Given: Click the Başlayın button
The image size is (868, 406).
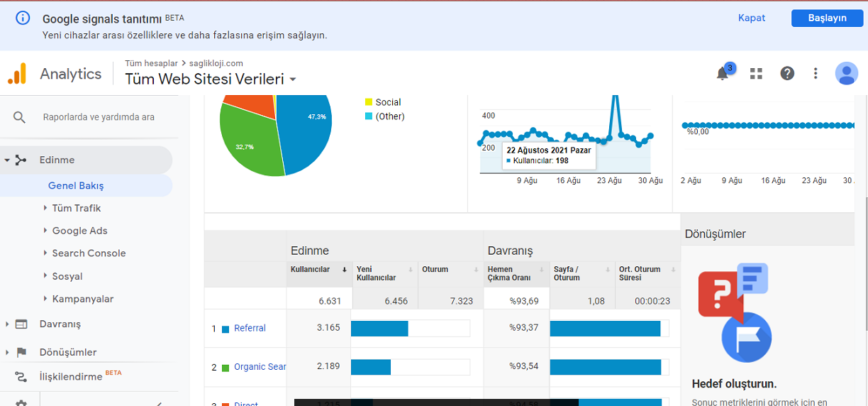Looking at the screenshot, I should coord(827,18).
